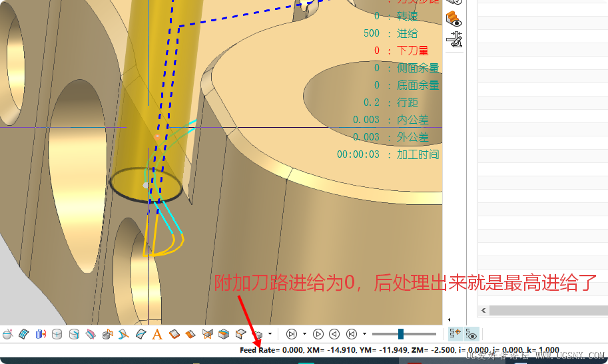
Task: Collapse side panel with small black arrow
Action: tap(449, 320)
